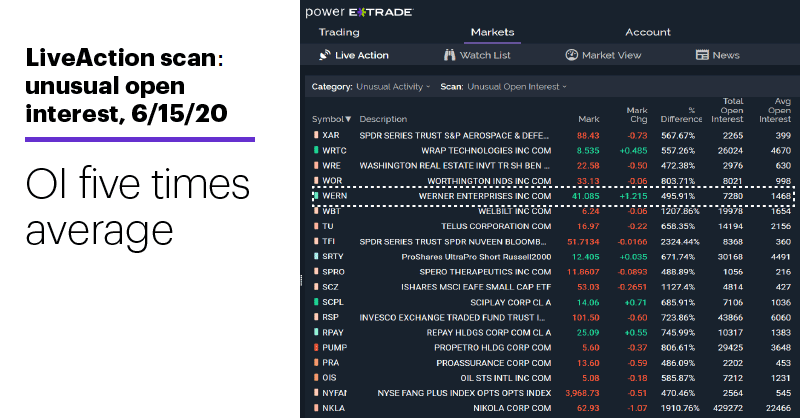Click the power E*TRADE logo

[x=359, y=12]
